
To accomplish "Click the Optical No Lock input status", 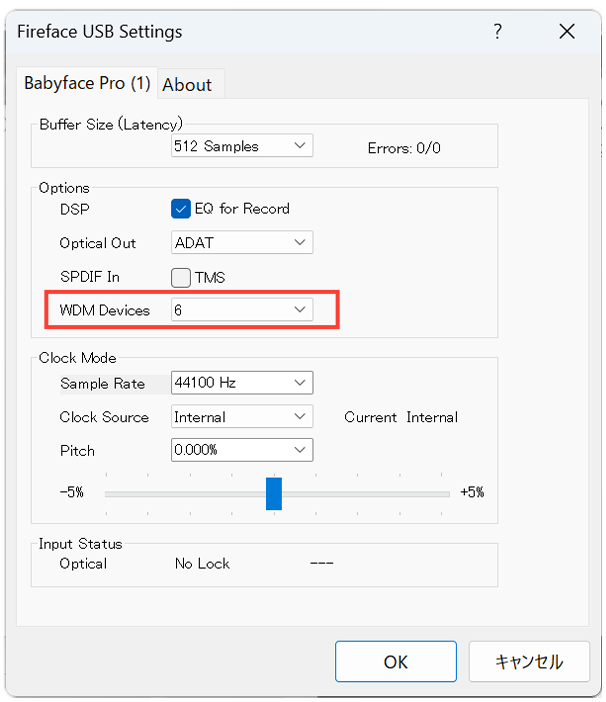I will 202,564.
